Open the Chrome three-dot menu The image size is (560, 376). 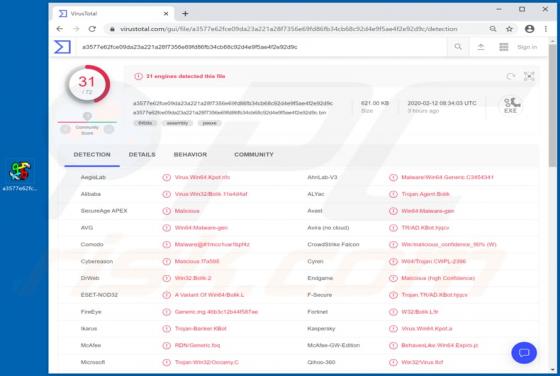[546, 29]
